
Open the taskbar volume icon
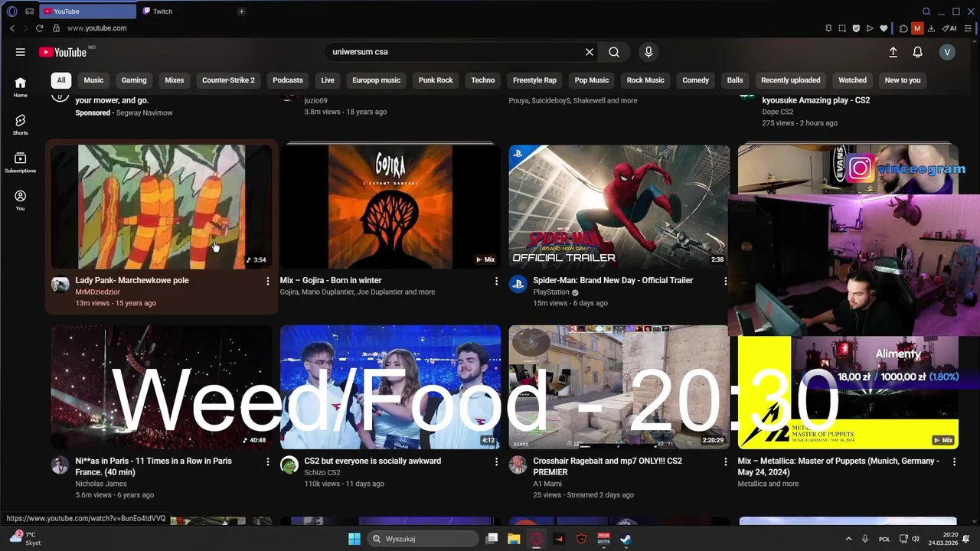(x=915, y=539)
